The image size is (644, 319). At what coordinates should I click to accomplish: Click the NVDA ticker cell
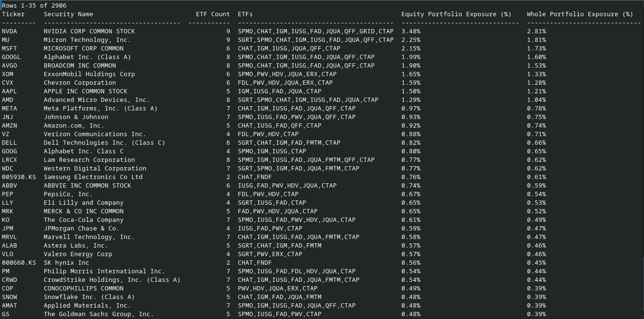pyautogui.click(x=10, y=31)
